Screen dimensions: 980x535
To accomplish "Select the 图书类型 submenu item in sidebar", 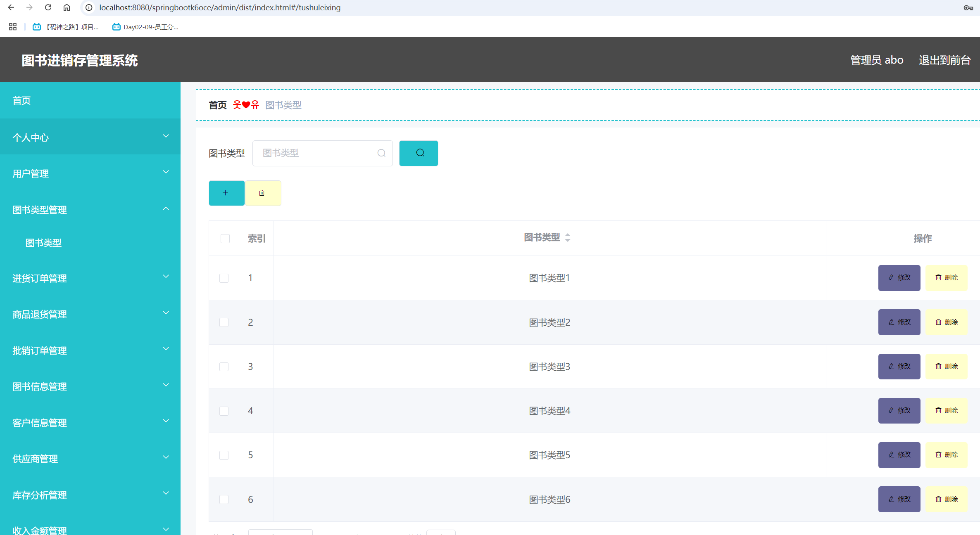I will click(x=44, y=243).
